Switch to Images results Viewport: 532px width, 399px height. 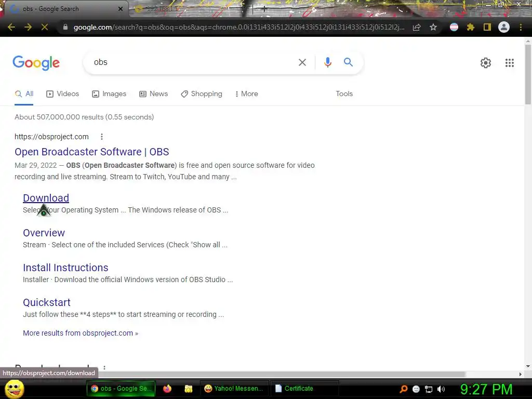[109, 94]
